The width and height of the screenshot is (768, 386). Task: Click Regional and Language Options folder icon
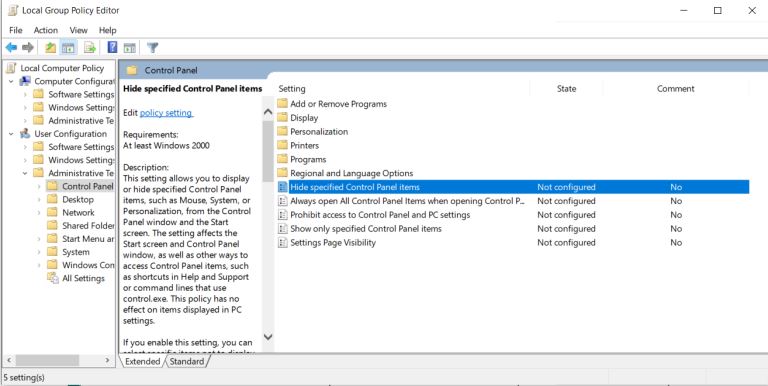pos(282,173)
